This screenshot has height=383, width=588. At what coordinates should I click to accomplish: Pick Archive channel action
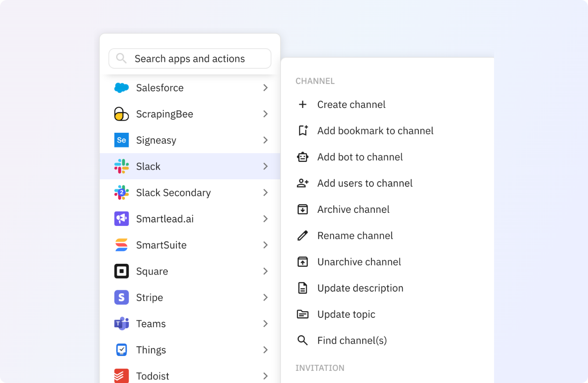coord(388,209)
